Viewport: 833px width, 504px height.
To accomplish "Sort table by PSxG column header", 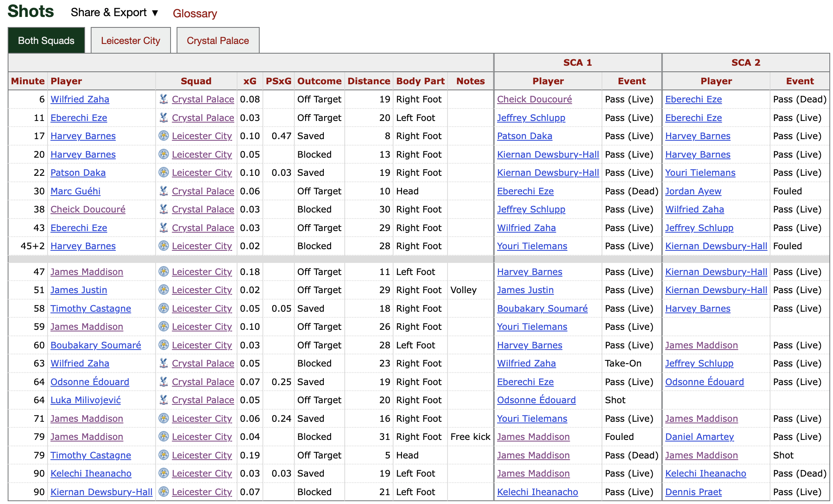I will (x=279, y=81).
